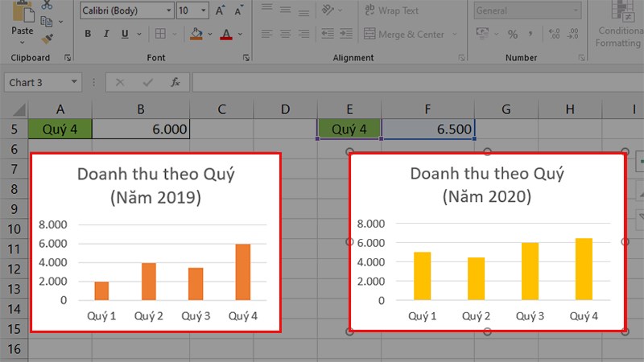Select column F header
Image resolution: width=644 pixels, height=362 pixels.
click(x=427, y=109)
